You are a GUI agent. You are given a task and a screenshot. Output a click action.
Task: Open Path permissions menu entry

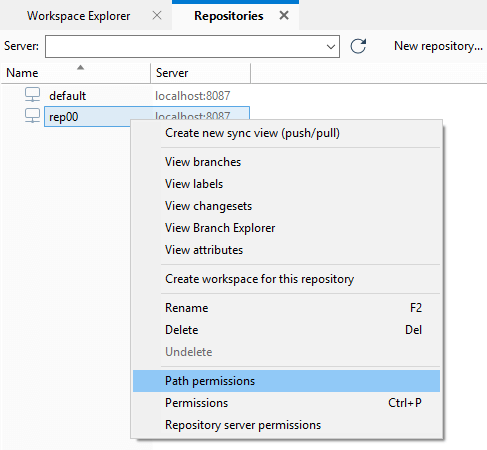286,381
